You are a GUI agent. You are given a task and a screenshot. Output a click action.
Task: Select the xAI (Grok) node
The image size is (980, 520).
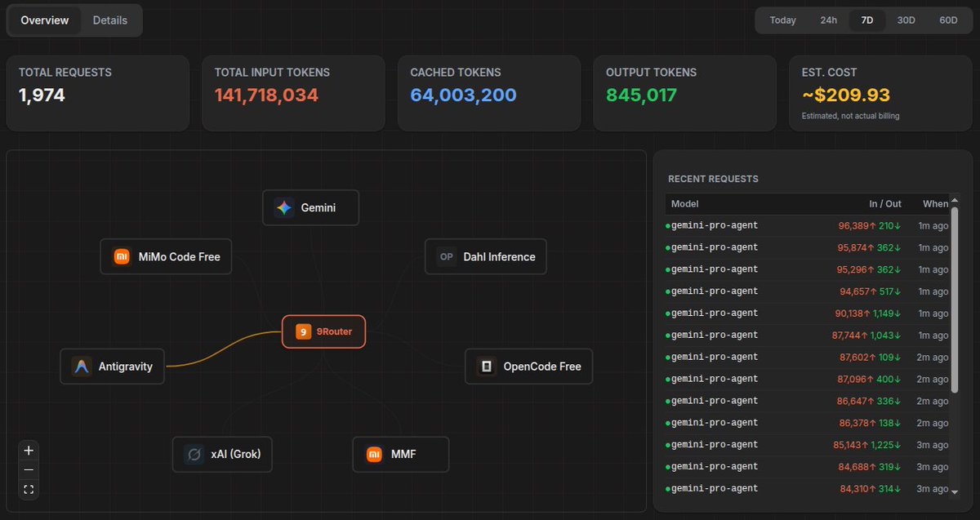tap(222, 454)
